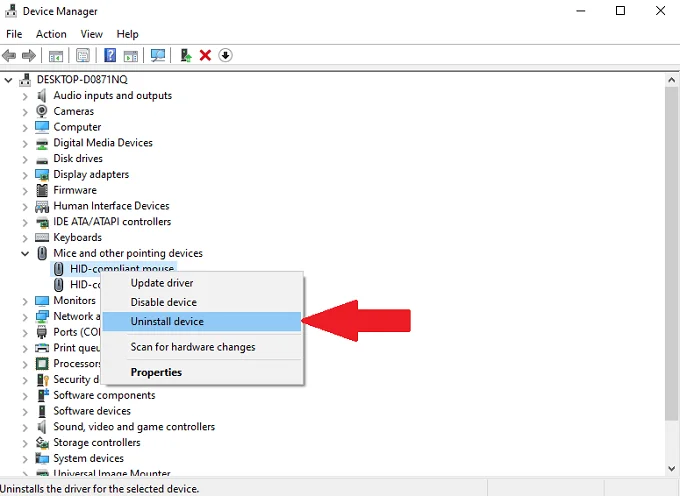
Task: Select the Human Interface Devices item
Action: [x=111, y=206]
